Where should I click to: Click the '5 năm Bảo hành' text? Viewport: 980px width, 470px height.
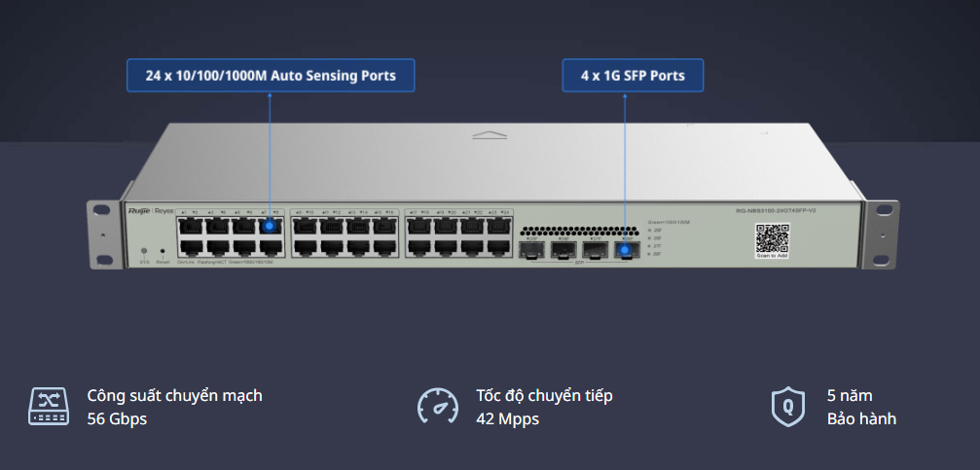click(861, 408)
